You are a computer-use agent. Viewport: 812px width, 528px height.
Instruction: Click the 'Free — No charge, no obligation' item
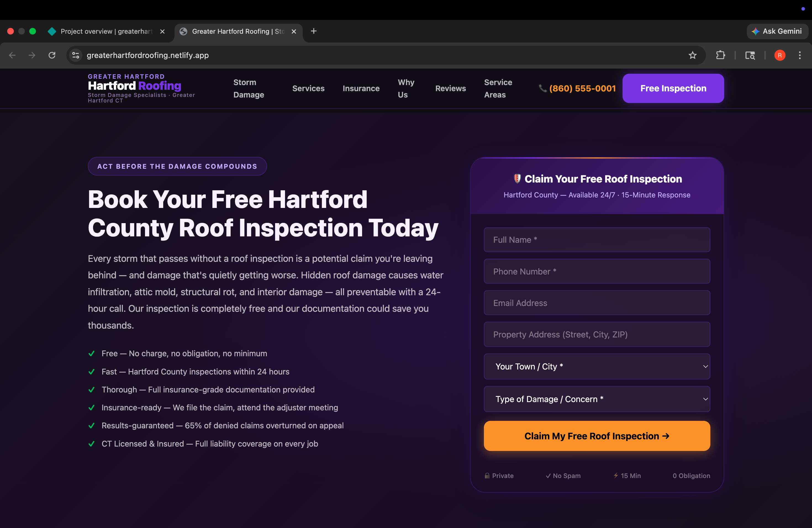point(177,354)
